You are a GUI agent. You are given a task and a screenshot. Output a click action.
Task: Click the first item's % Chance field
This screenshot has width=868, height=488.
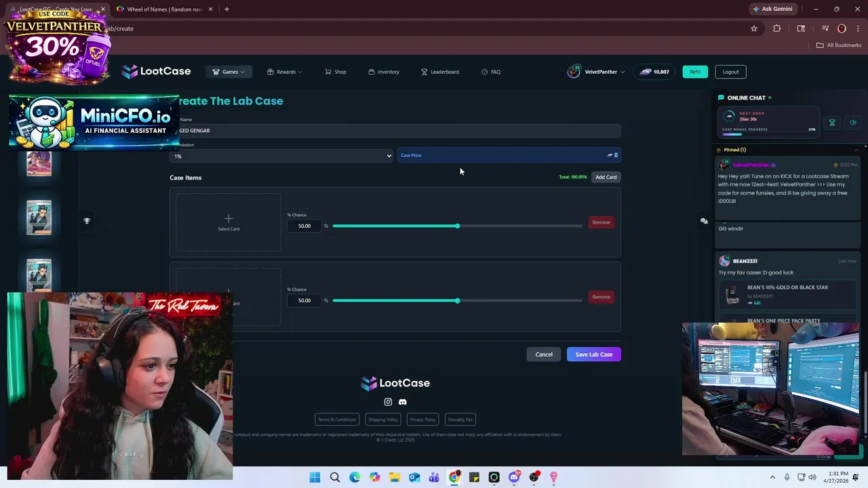tap(304, 226)
